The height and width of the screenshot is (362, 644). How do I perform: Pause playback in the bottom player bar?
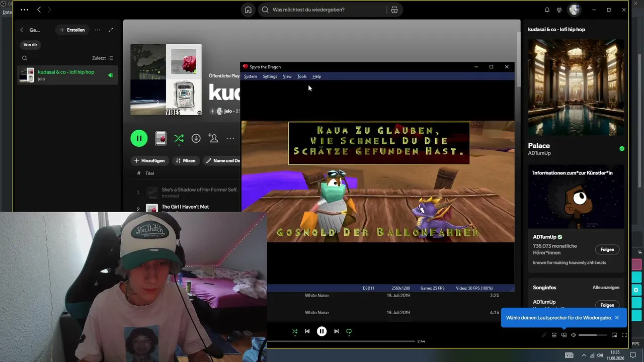(x=322, y=331)
